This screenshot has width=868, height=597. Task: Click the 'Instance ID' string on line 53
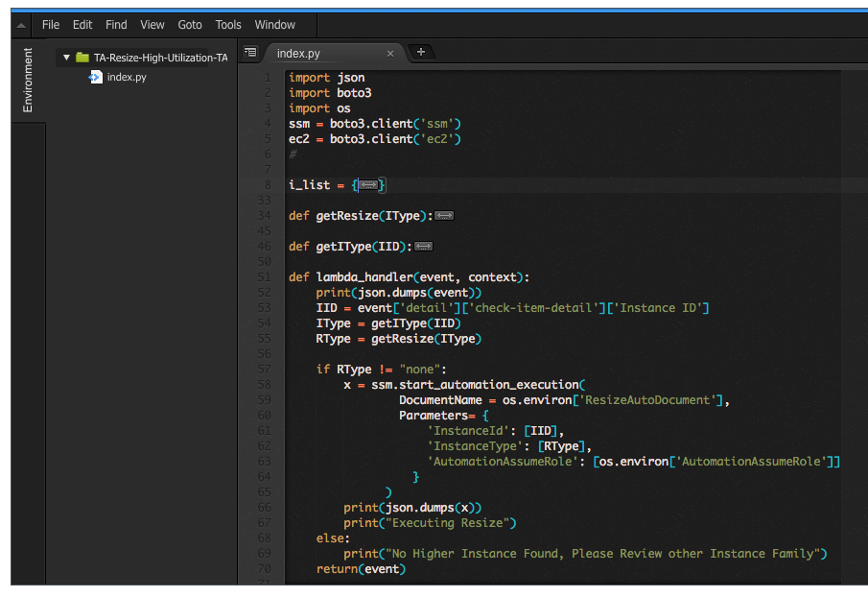(658, 308)
